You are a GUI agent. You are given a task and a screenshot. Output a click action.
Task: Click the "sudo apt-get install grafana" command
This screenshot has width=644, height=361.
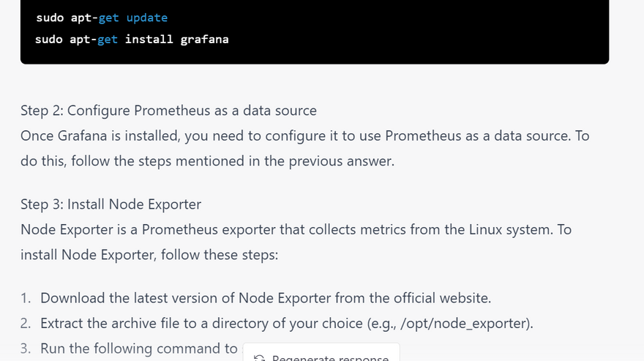pyautogui.click(x=132, y=39)
